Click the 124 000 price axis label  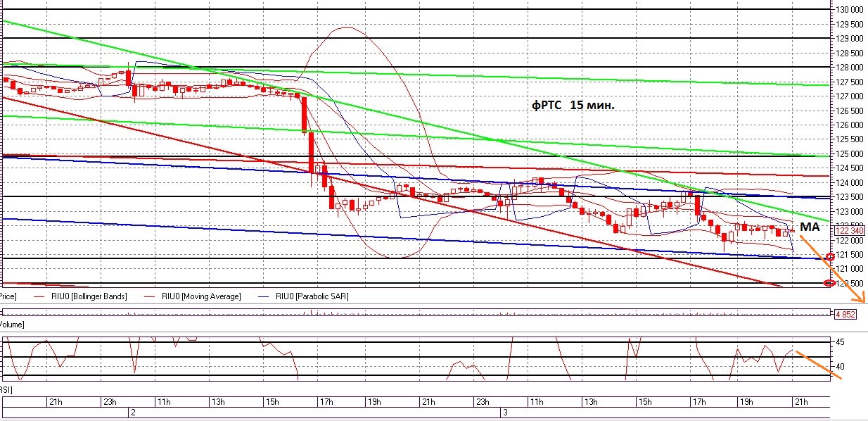pyautogui.click(x=851, y=182)
